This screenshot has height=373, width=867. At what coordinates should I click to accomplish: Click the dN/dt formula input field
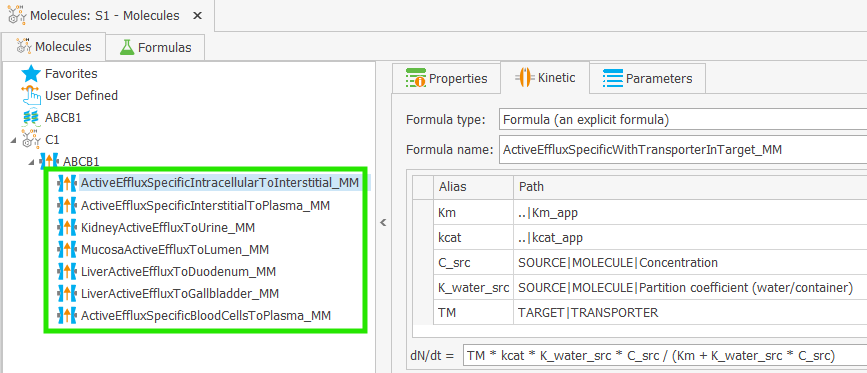[665, 355]
